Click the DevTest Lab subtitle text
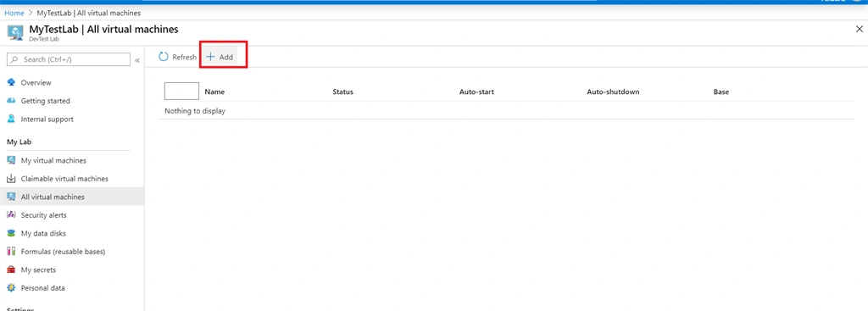The height and width of the screenshot is (311, 868). (44, 39)
